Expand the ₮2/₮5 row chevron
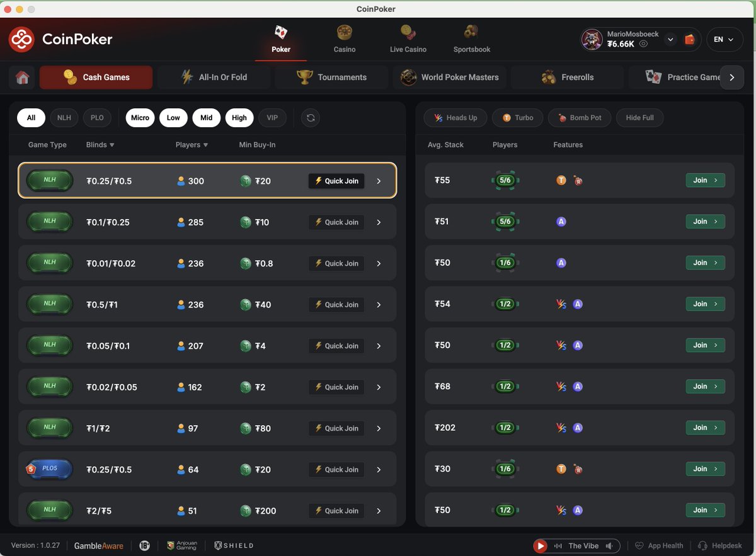Screen dimensions: 756x556 (379, 511)
